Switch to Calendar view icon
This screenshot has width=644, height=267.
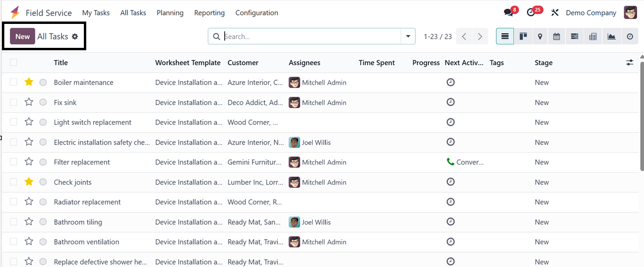point(556,36)
